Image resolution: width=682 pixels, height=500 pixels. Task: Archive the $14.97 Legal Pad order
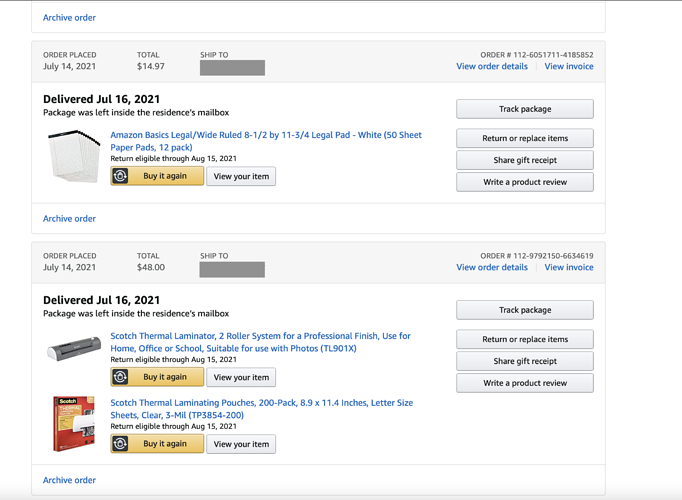[x=69, y=218]
